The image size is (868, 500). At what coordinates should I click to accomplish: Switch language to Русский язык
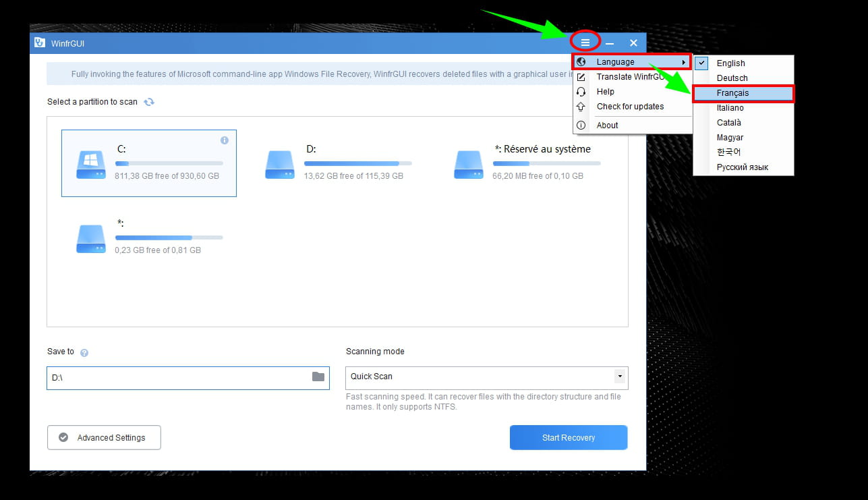pyautogui.click(x=743, y=167)
